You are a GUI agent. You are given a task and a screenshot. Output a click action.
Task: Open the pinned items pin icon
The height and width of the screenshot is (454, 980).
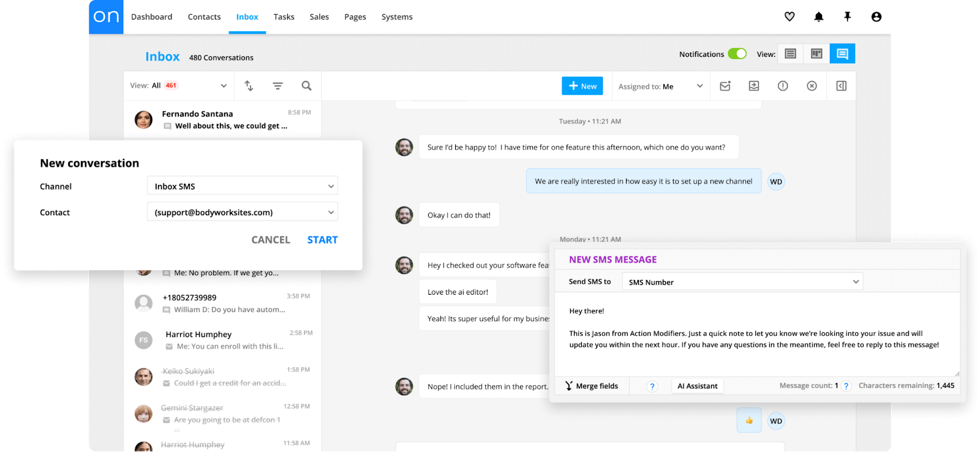pos(847,17)
